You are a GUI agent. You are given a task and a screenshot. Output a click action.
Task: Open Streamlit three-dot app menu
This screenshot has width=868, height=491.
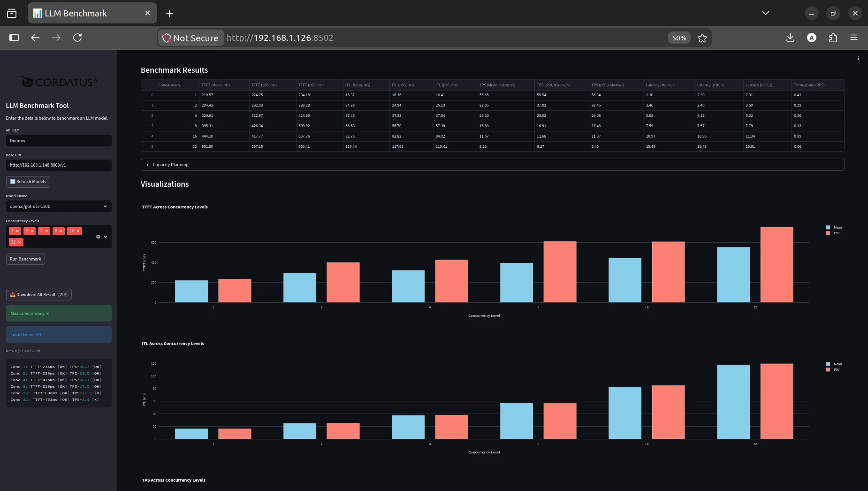(859, 59)
